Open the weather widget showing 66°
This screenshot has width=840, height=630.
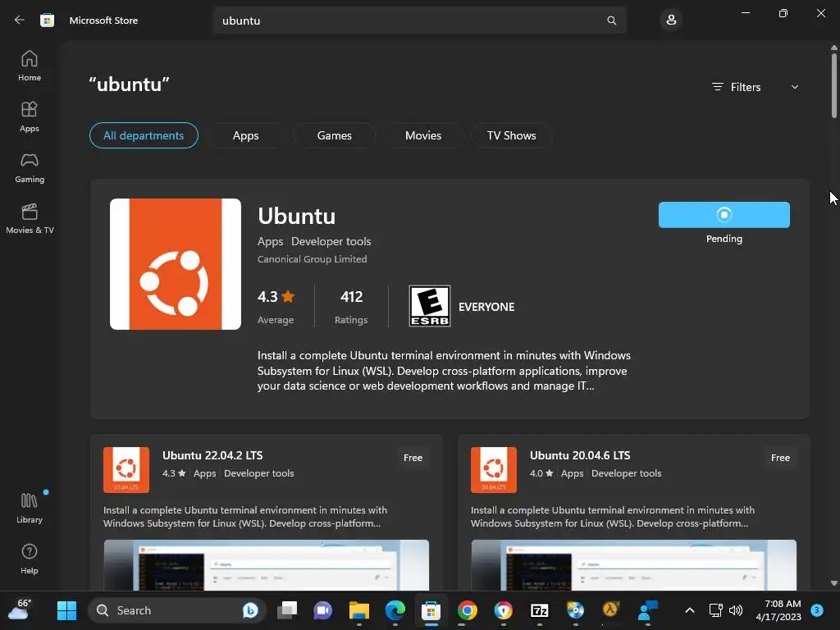click(20, 609)
